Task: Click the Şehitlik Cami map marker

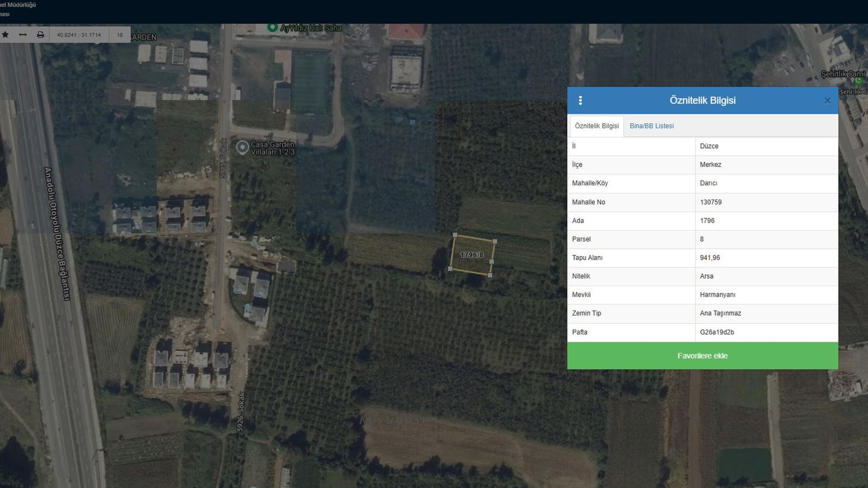Action: tap(858, 81)
